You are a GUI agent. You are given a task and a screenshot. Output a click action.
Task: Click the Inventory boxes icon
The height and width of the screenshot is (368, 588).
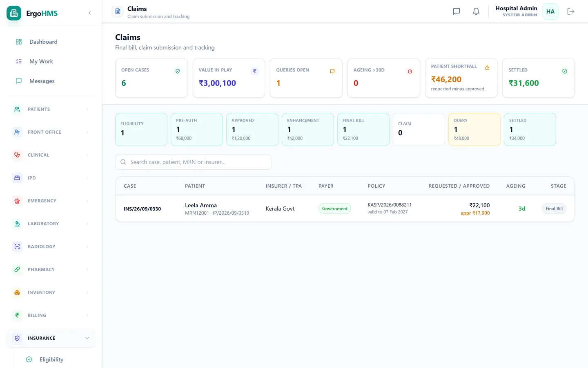tap(17, 292)
